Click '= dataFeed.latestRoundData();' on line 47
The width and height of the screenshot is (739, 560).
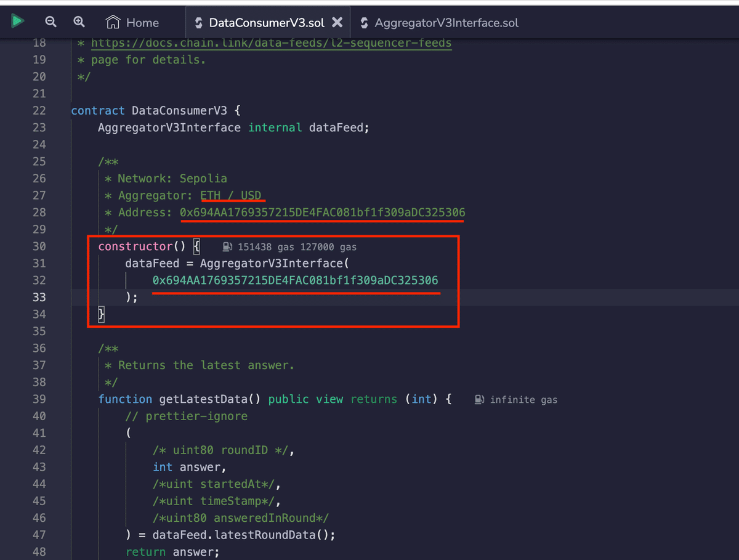[x=237, y=535]
